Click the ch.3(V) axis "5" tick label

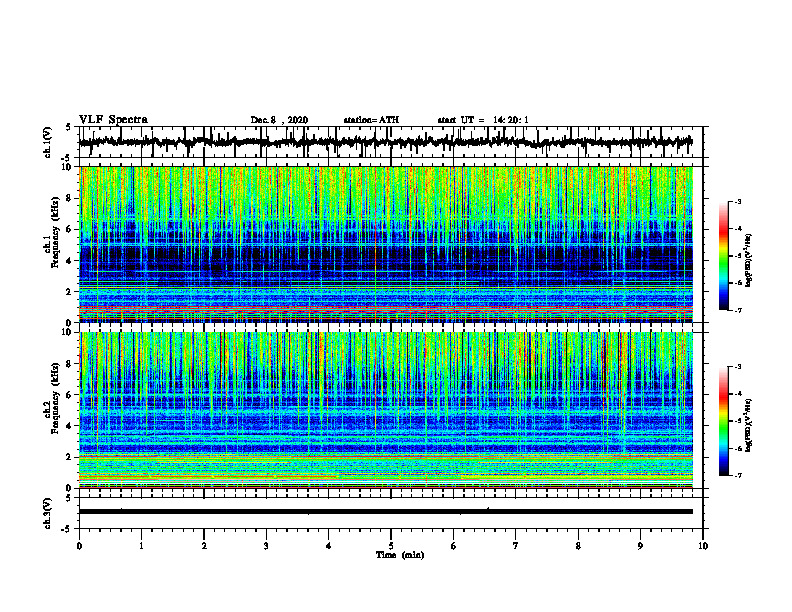pos(68,498)
